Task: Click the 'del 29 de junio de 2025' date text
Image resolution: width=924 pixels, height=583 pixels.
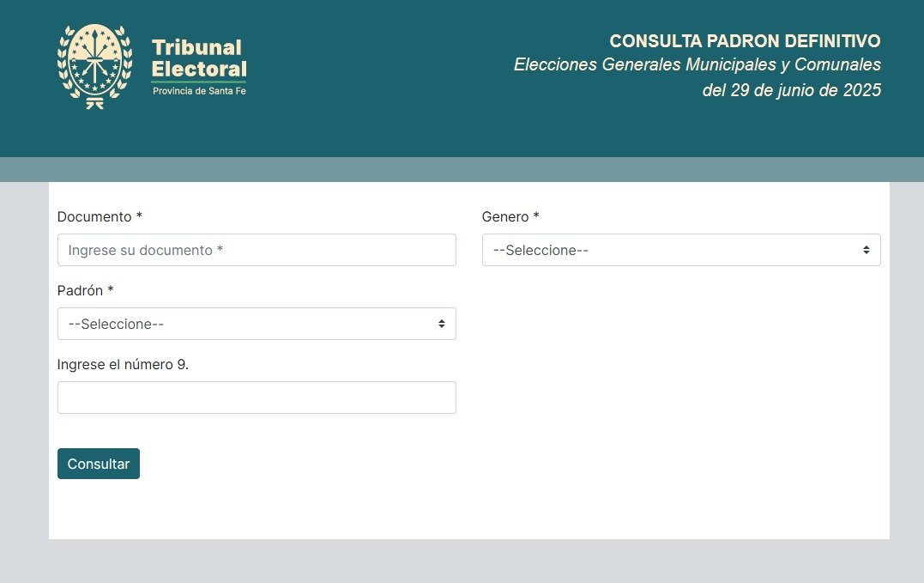Action: [x=791, y=90]
